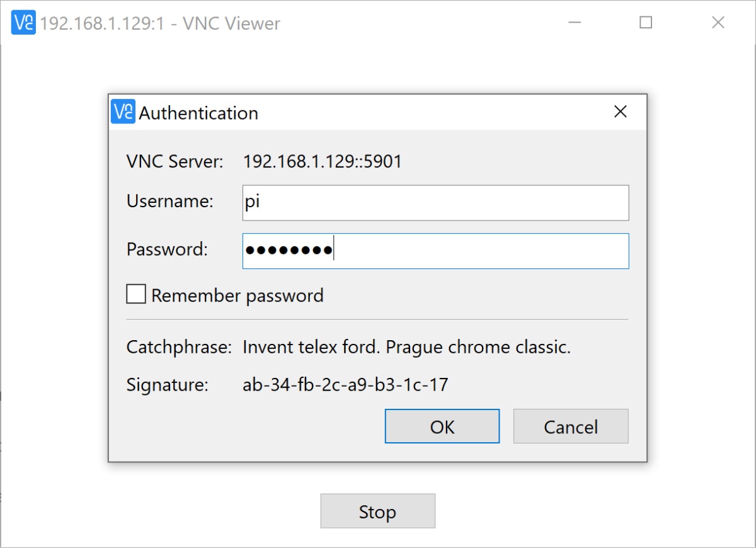This screenshot has height=548, width=756.
Task: Enable the Remember password checkbox
Action: (135, 294)
